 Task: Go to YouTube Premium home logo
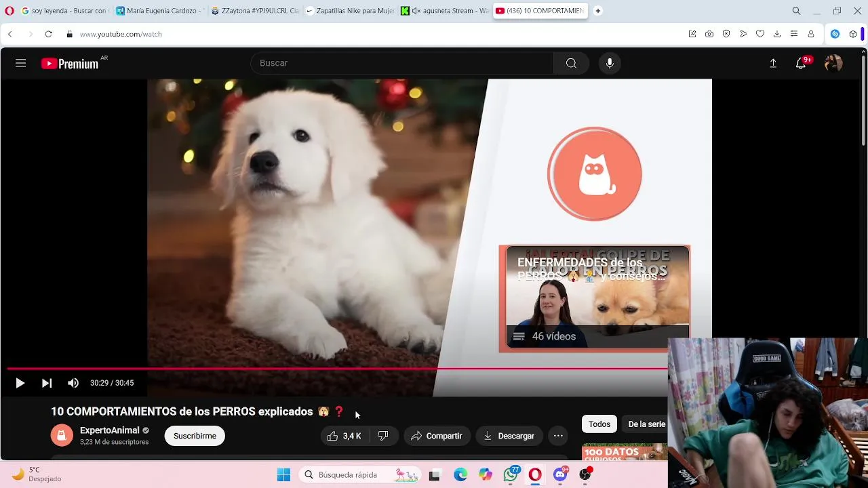70,64
